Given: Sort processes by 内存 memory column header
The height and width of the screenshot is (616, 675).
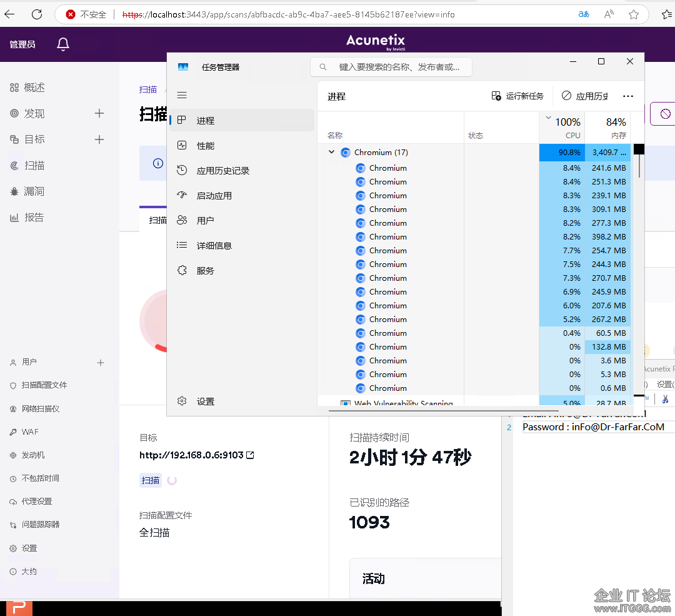Looking at the screenshot, I should click(607, 128).
